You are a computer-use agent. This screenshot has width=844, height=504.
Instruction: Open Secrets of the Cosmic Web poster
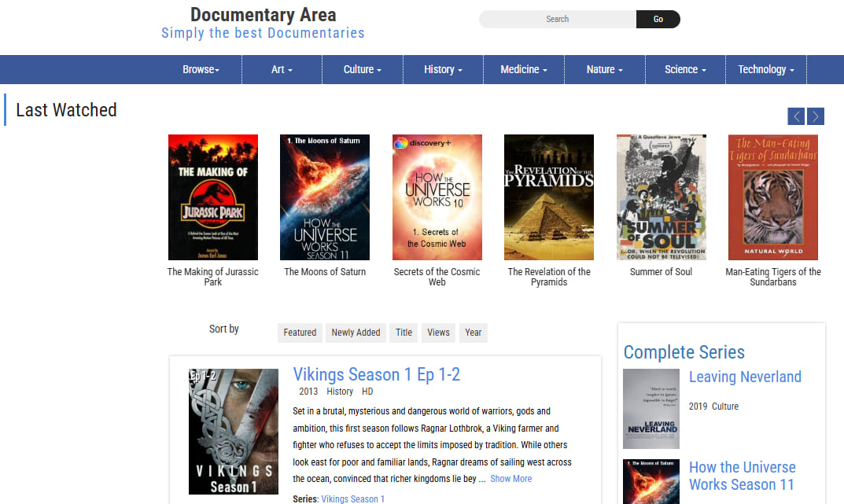click(437, 197)
